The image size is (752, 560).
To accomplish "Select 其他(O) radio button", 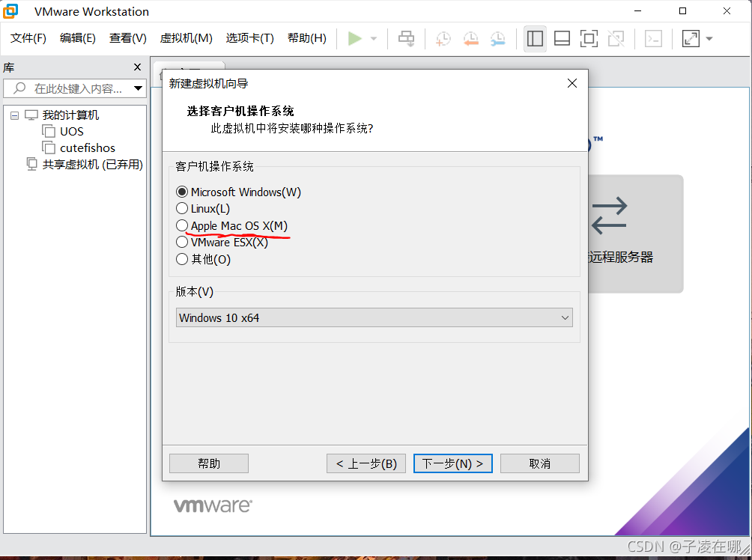I will tap(182, 259).
